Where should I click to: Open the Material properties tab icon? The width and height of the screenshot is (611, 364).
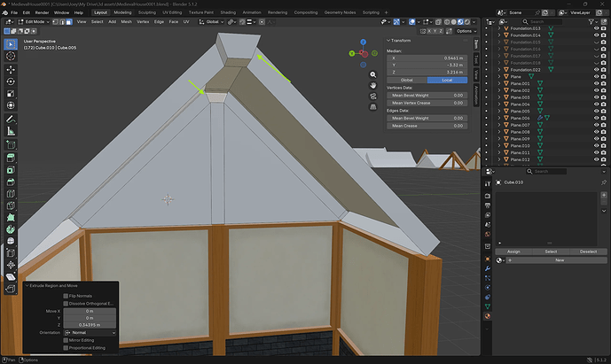[488, 316]
